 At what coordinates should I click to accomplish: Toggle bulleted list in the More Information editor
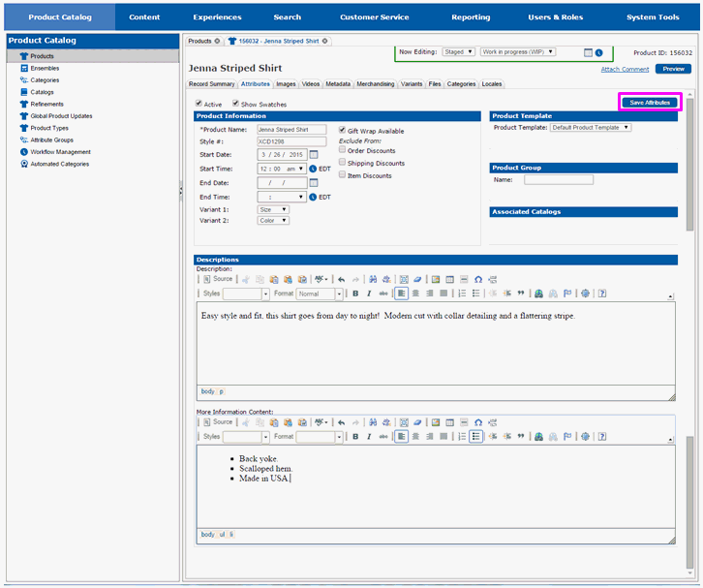476,437
